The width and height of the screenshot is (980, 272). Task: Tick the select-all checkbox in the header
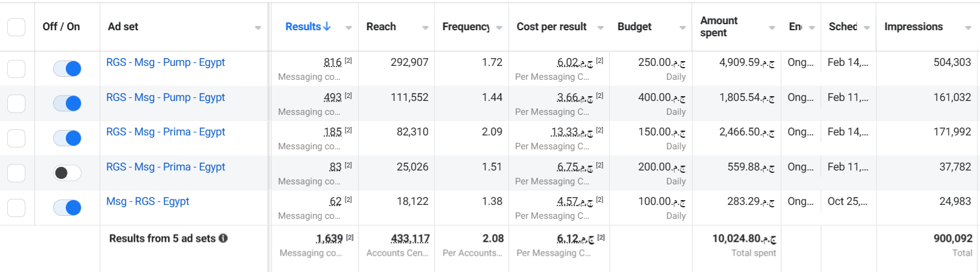point(16,27)
